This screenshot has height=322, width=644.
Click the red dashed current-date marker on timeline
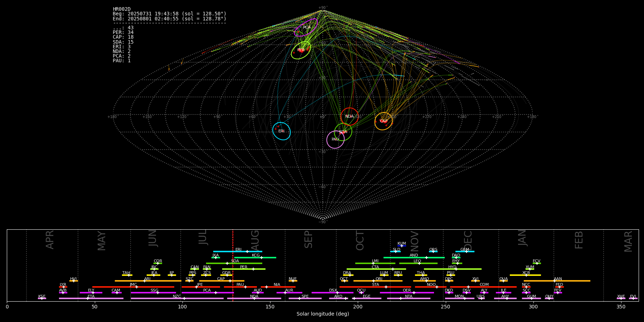233,265
